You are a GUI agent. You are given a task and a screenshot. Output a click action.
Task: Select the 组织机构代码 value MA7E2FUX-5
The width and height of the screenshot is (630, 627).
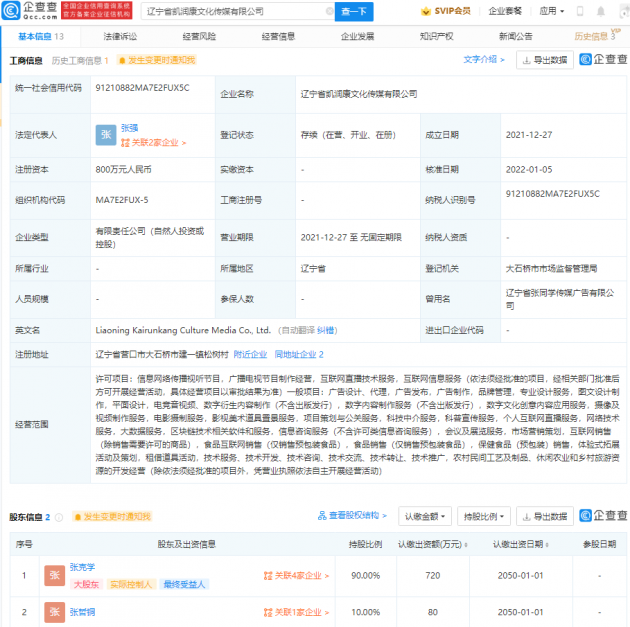coord(122,200)
